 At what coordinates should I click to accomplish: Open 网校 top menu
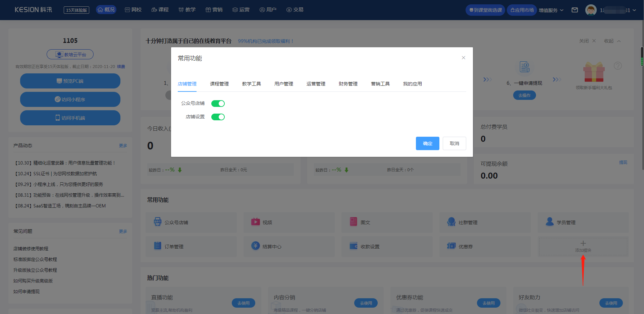point(133,10)
